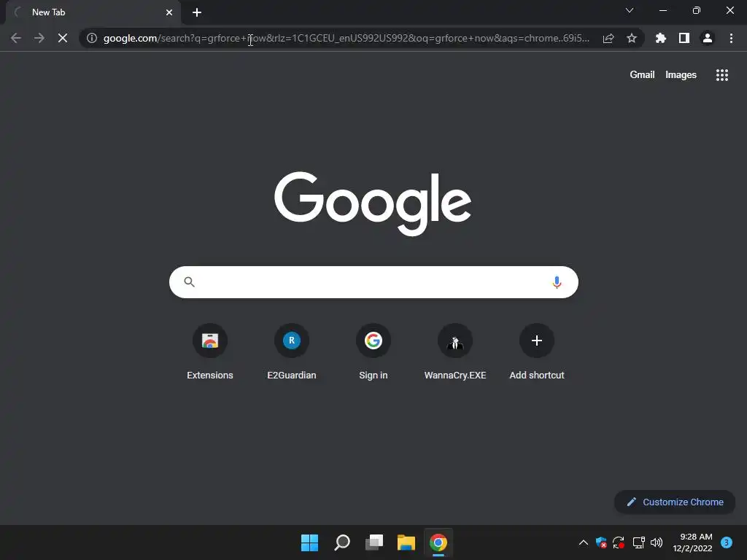Click the Google logo
The width and height of the screenshot is (747, 560).
point(373,203)
